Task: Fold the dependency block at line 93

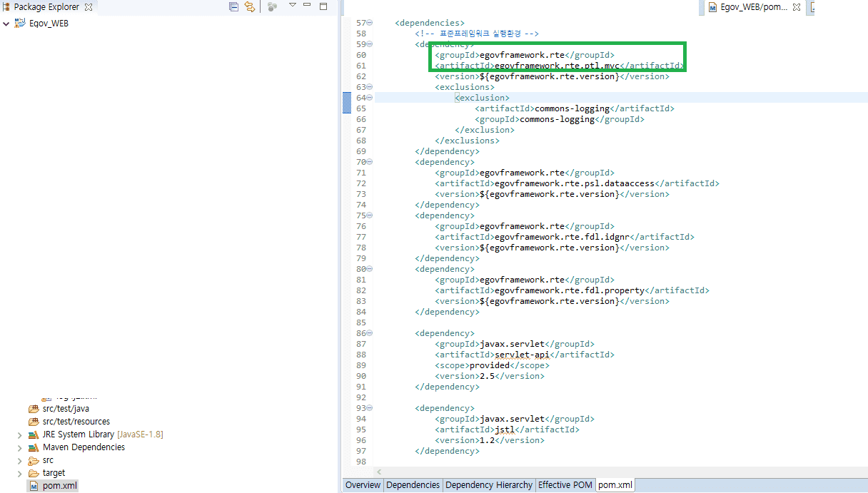Action: [369, 408]
